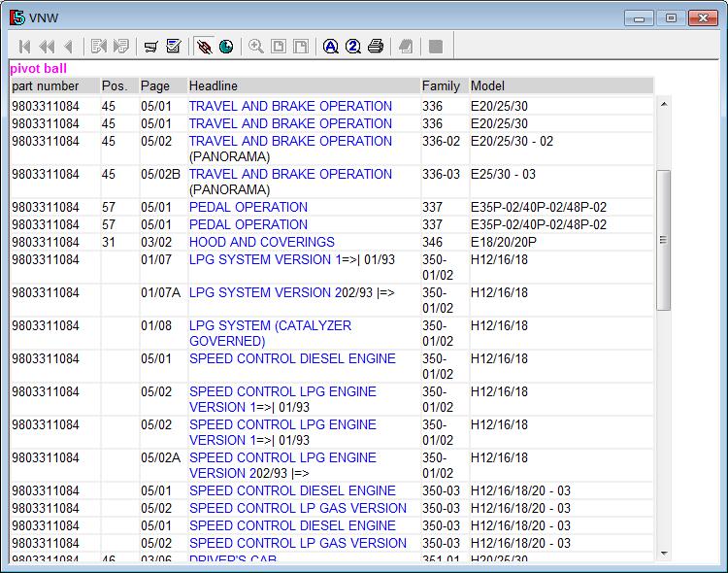Click the vertical scrollbar thumb
Image resolution: width=728 pixels, height=573 pixels.
coord(664,240)
